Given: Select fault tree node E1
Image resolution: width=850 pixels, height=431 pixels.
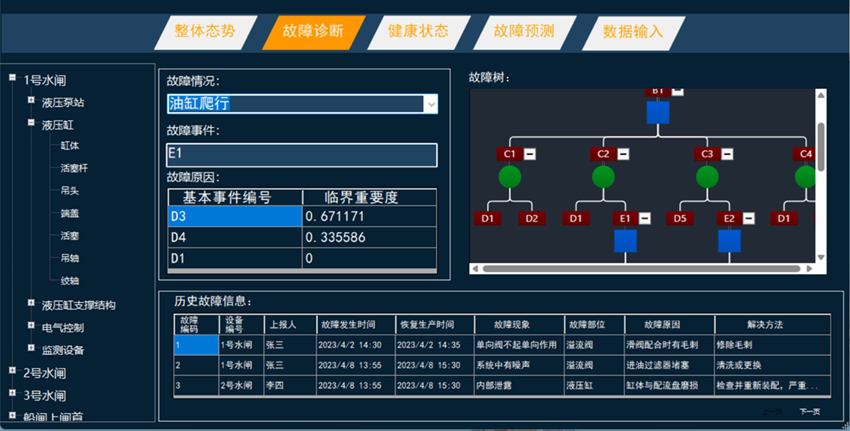Looking at the screenshot, I should pyautogui.click(x=625, y=218).
